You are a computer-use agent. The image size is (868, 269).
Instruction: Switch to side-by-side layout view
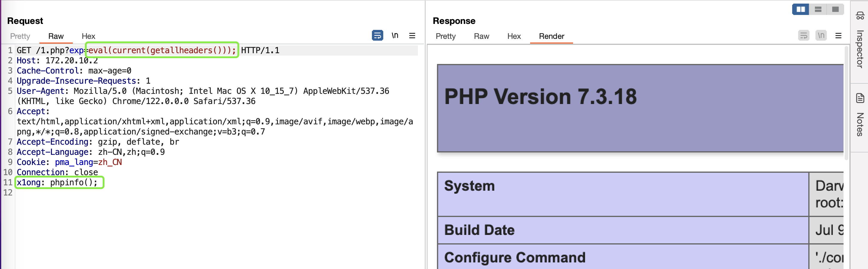801,9
